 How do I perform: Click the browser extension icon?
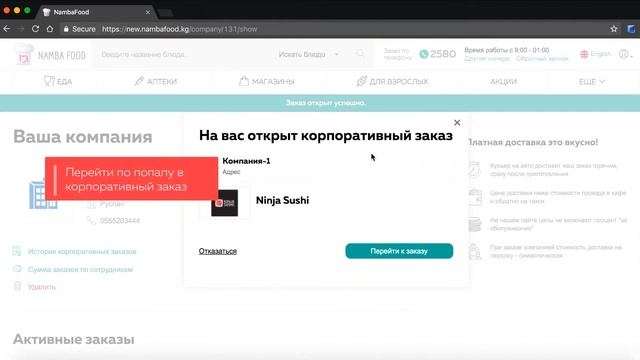[631, 29]
